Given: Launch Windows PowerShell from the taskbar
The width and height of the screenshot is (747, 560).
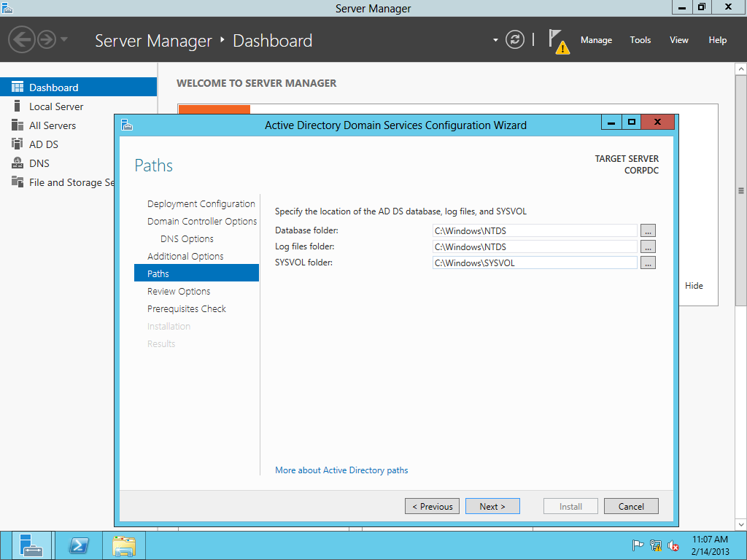Looking at the screenshot, I should (x=79, y=545).
